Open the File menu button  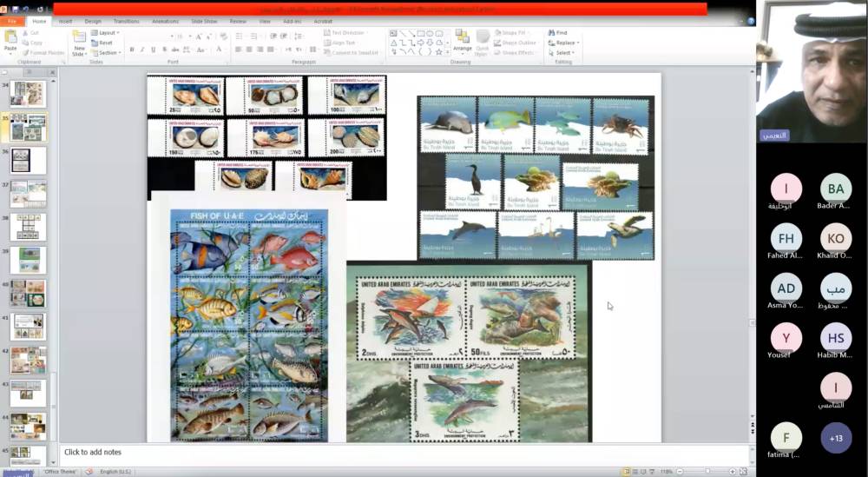pos(13,21)
